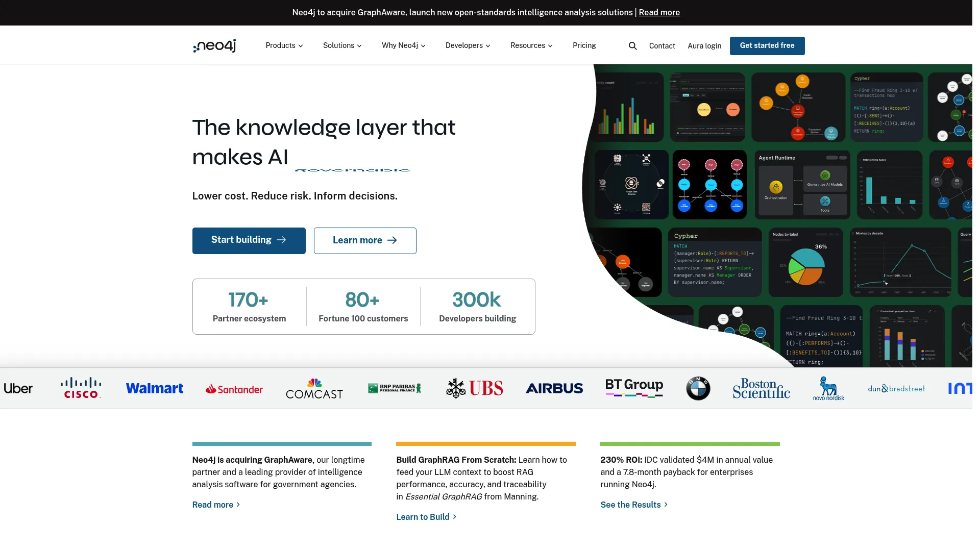Click the Movies by decade chart thumbnail
The width and height of the screenshot is (980, 551).
click(901, 262)
